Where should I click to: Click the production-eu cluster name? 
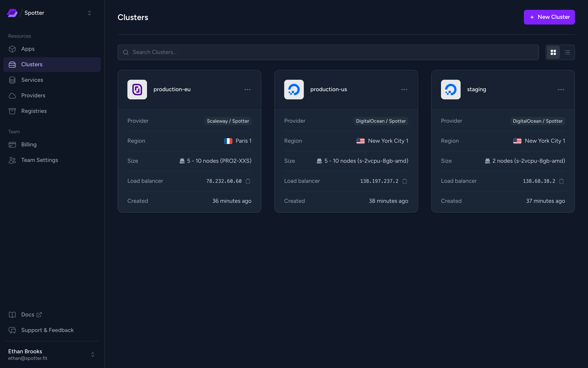(172, 89)
